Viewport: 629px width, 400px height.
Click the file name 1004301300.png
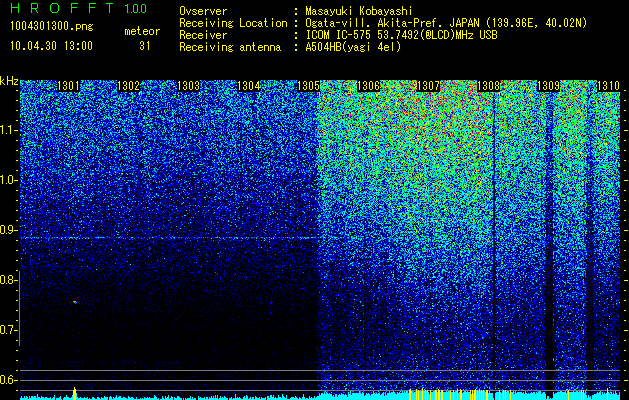pos(52,27)
